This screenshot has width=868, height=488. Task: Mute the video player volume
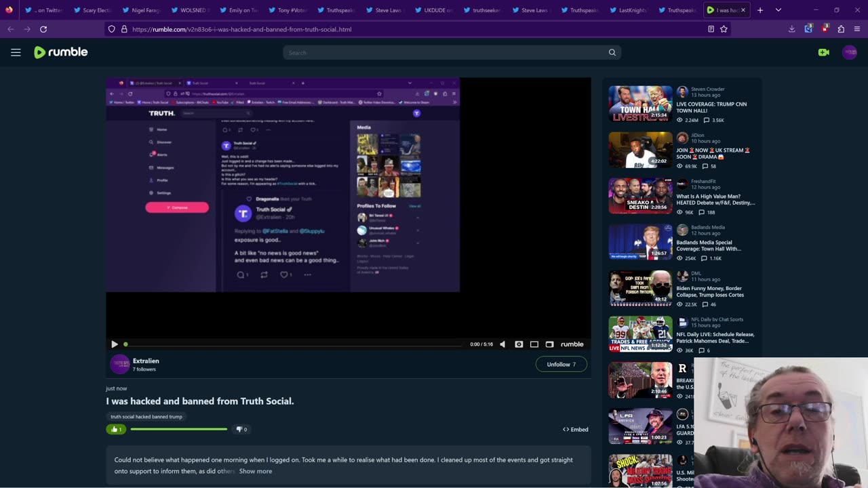(x=502, y=344)
